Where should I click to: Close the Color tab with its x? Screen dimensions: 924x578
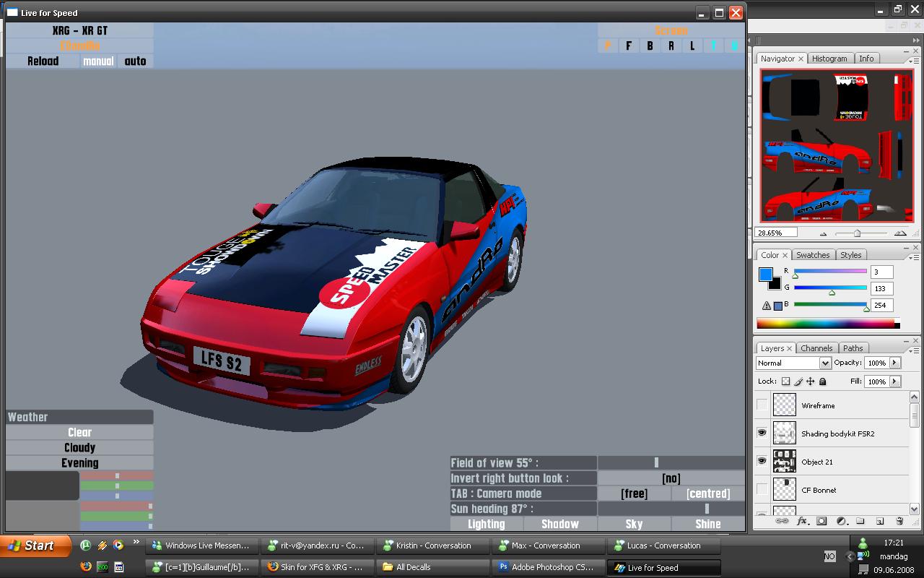pyautogui.click(x=785, y=256)
